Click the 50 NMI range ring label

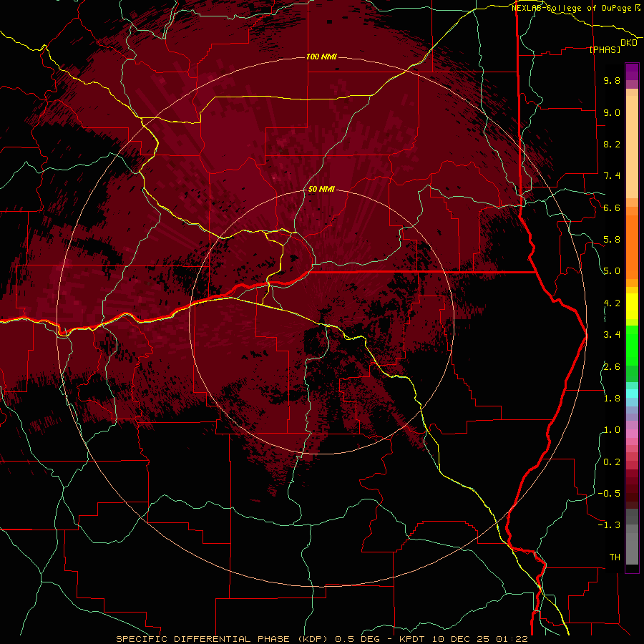(x=321, y=189)
